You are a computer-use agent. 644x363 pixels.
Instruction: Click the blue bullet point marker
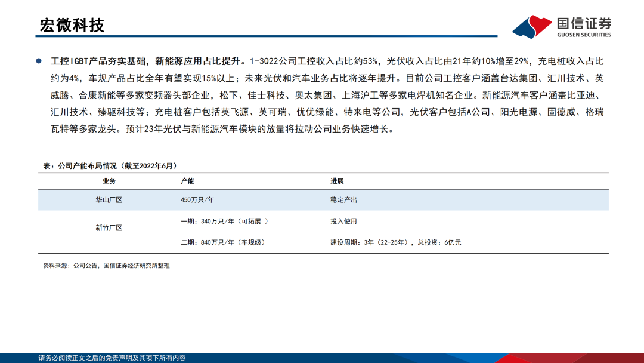point(39,61)
